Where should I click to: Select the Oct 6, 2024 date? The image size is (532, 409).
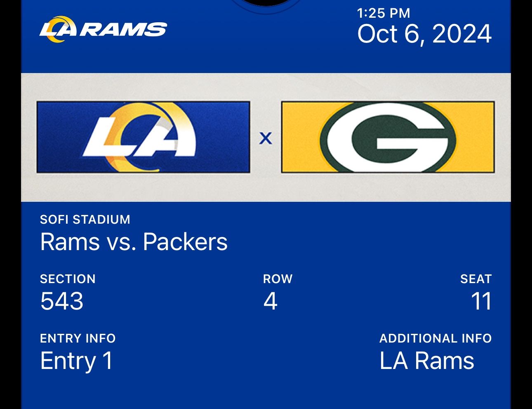coord(424,34)
